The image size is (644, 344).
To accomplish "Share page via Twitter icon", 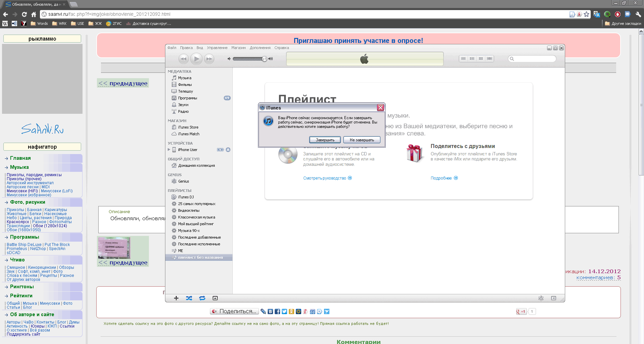I will [x=284, y=311].
